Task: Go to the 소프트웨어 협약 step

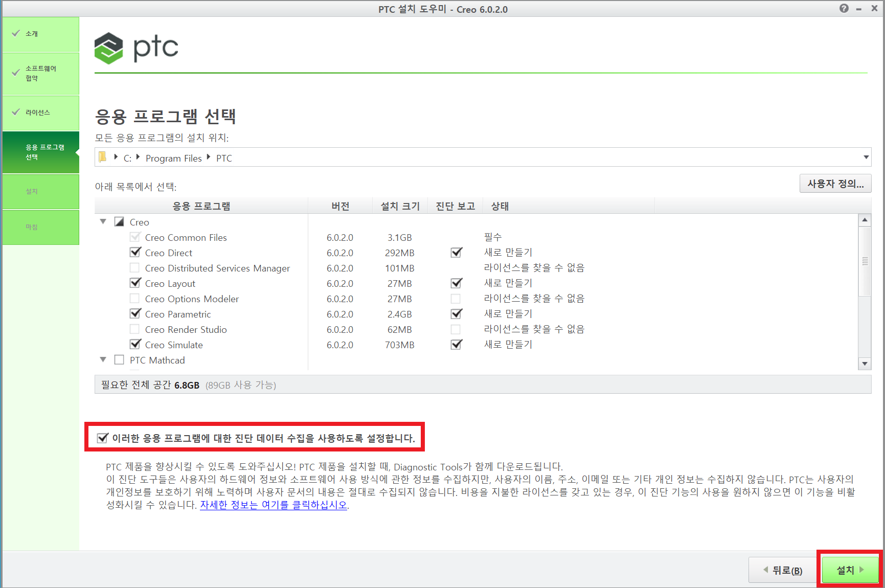Action: (41, 73)
